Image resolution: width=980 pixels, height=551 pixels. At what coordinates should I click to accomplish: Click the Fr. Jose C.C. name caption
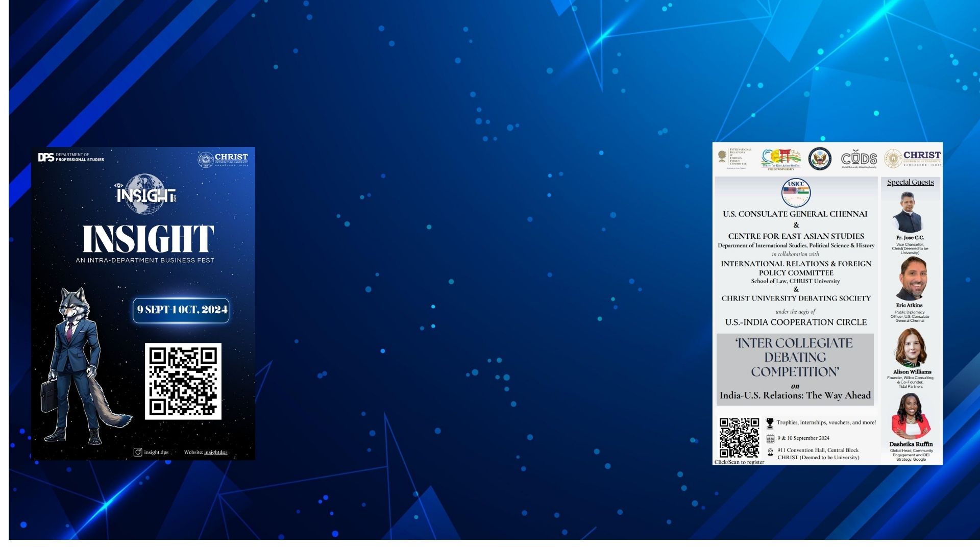910,238
